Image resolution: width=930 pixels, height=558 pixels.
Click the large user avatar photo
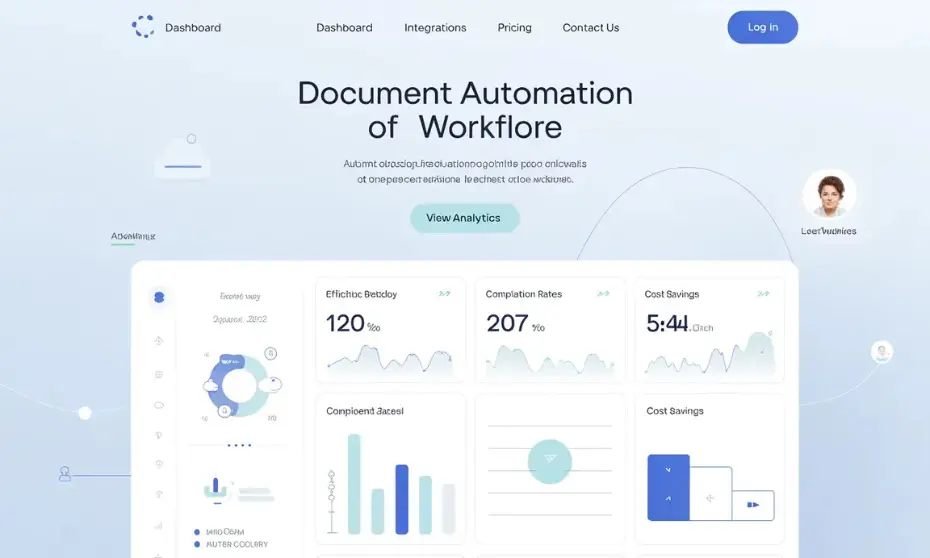tap(829, 194)
